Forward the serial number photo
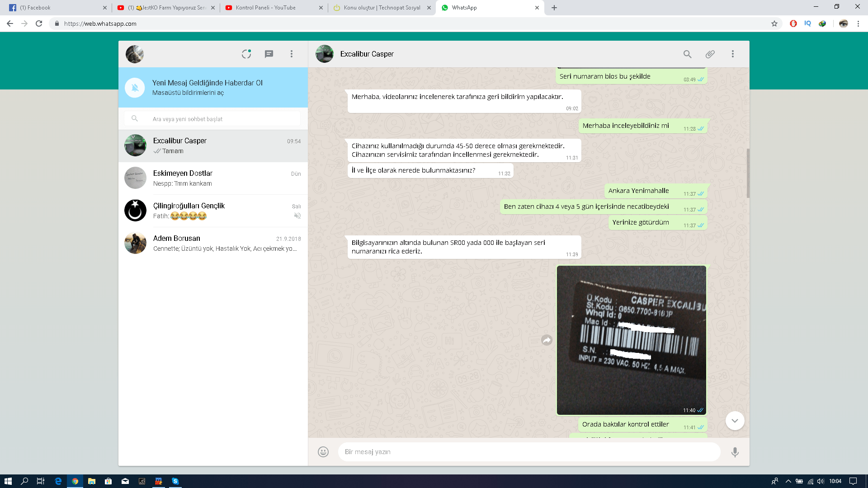The image size is (868, 488). click(x=547, y=340)
